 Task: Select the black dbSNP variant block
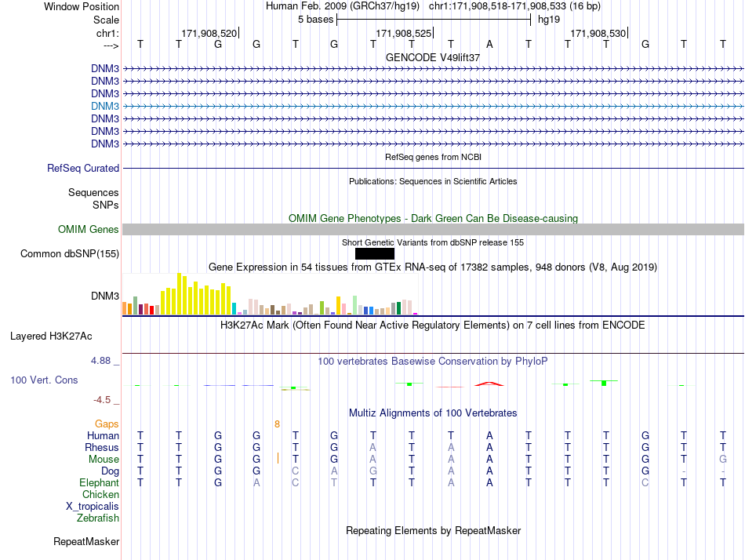click(374, 254)
